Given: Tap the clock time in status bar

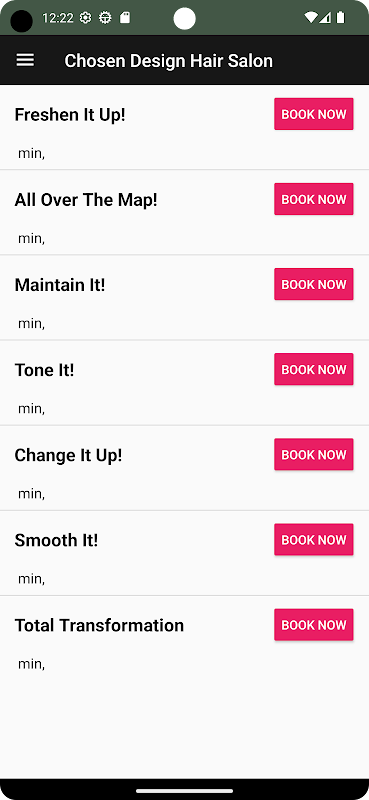Looking at the screenshot, I should coord(58,18).
